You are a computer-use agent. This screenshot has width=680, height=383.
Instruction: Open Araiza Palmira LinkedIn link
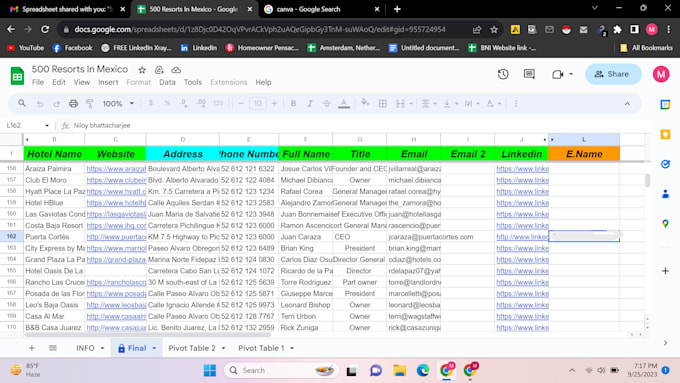(x=522, y=169)
